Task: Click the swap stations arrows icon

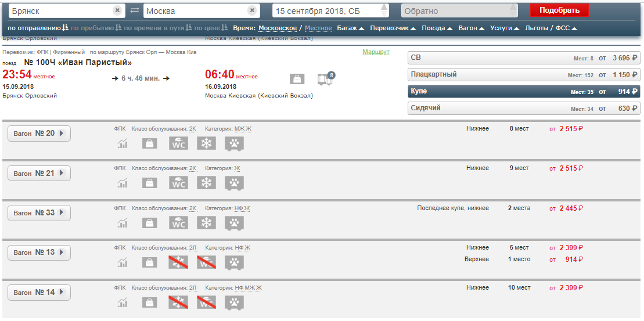Action: [x=134, y=10]
